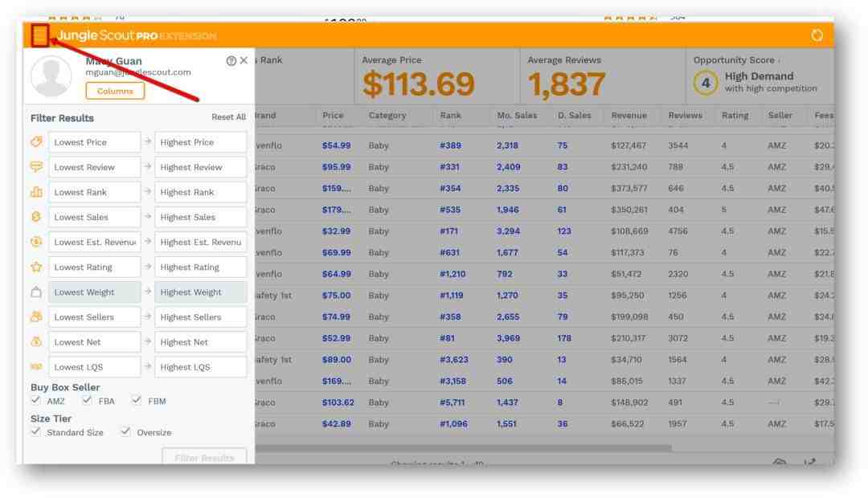This screenshot has height=498, width=868.
Task: Click rank link #5,711
Action: [x=452, y=402]
